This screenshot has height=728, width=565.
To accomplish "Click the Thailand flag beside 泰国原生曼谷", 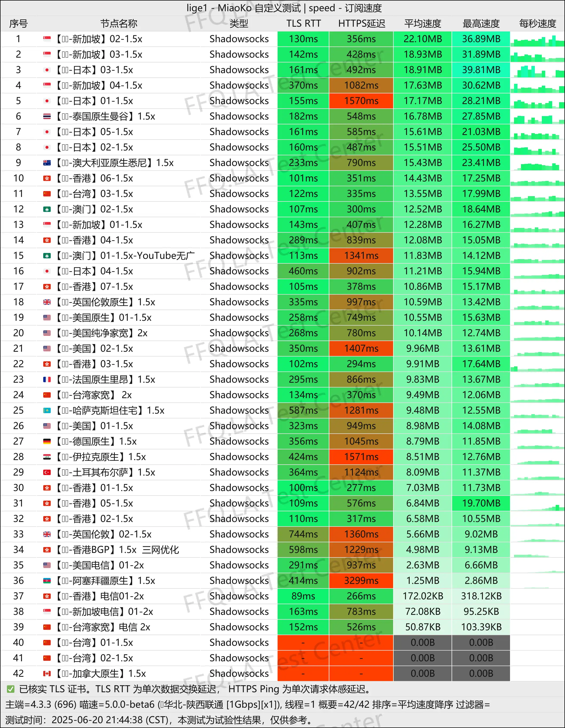I will 47,116.
